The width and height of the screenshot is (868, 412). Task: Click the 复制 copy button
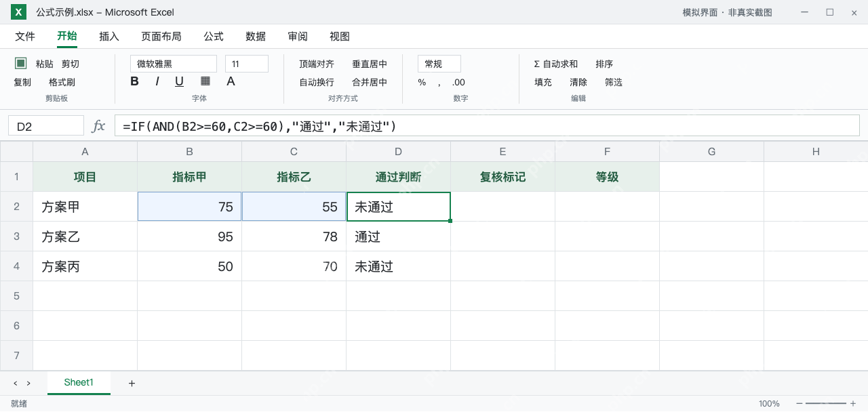(x=22, y=82)
